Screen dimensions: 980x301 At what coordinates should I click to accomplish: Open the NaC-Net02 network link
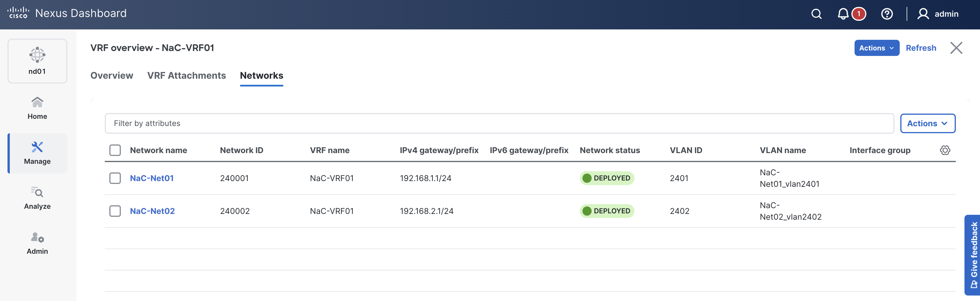[152, 211]
